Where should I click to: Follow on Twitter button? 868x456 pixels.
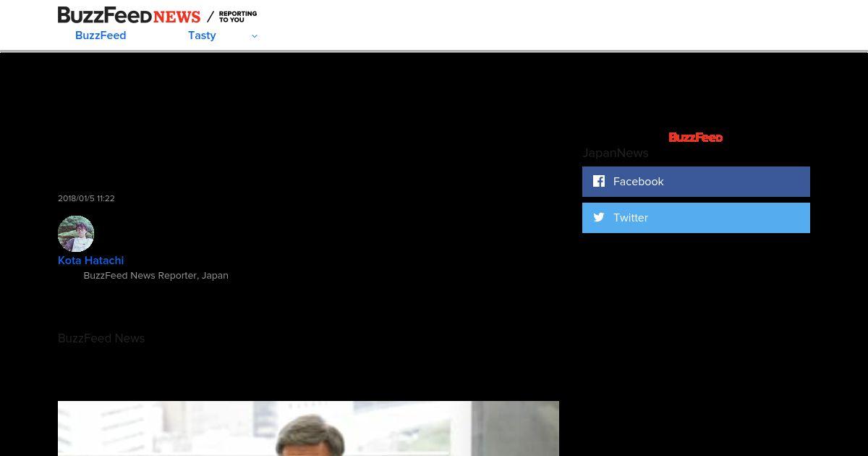[x=696, y=218]
